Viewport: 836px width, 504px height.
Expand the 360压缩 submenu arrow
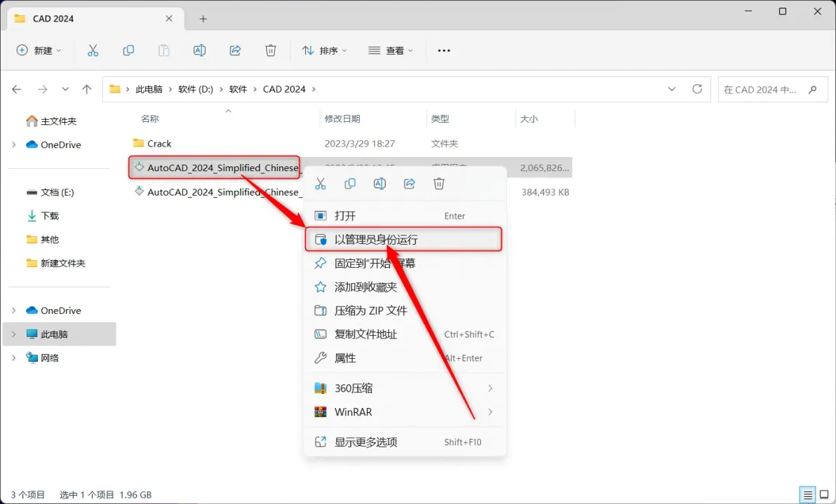[x=490, y=388]
